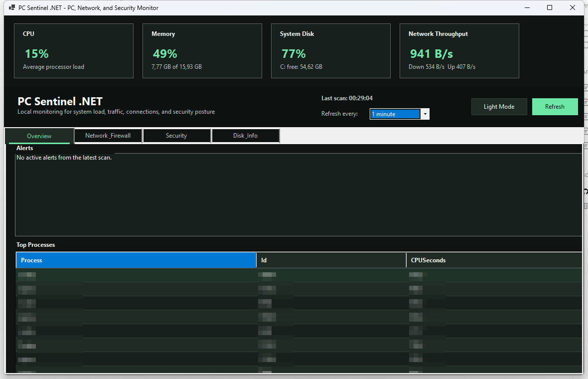Image resolution: width=588 pixels, height=379 pixels.
Task: Click 'C: free: 54,62 GB' text
Action: point(301,67)
